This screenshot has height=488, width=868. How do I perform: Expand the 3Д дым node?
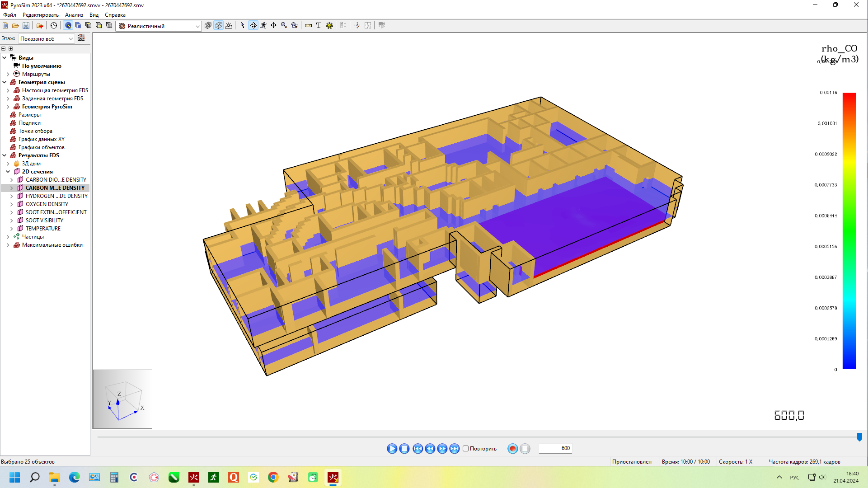[8, 164]
